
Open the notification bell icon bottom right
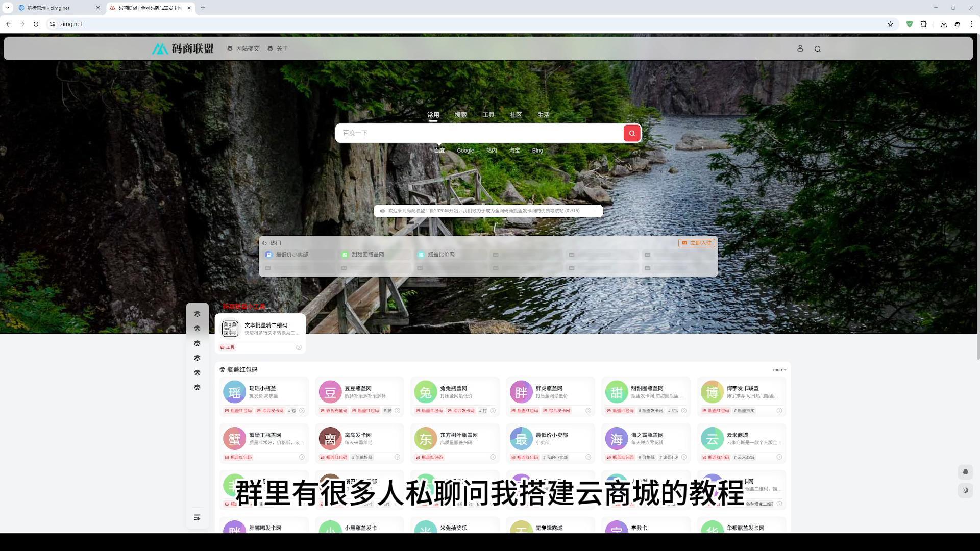[x=965, y=472]
